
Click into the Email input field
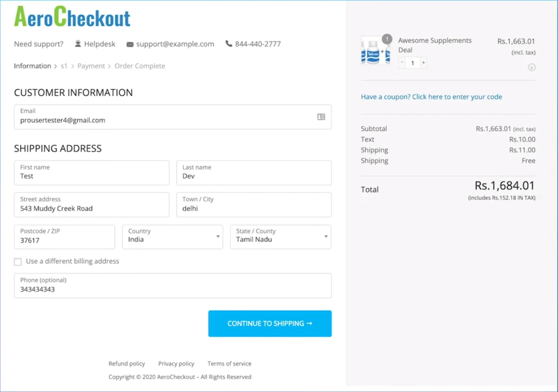[173, 117]
